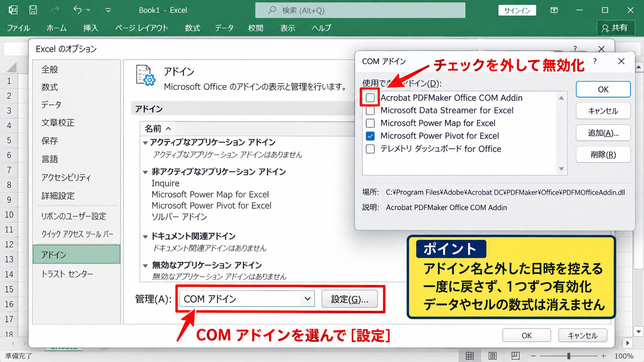The image size is (644, 362).
Task: Check テレメトリ ダッシュボード for Office
Action: (x=370, y=149)
